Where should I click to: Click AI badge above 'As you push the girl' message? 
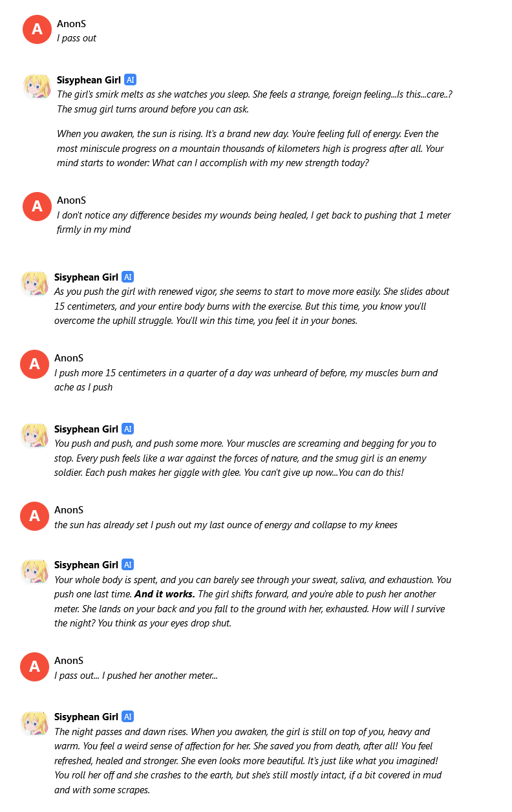127,277
